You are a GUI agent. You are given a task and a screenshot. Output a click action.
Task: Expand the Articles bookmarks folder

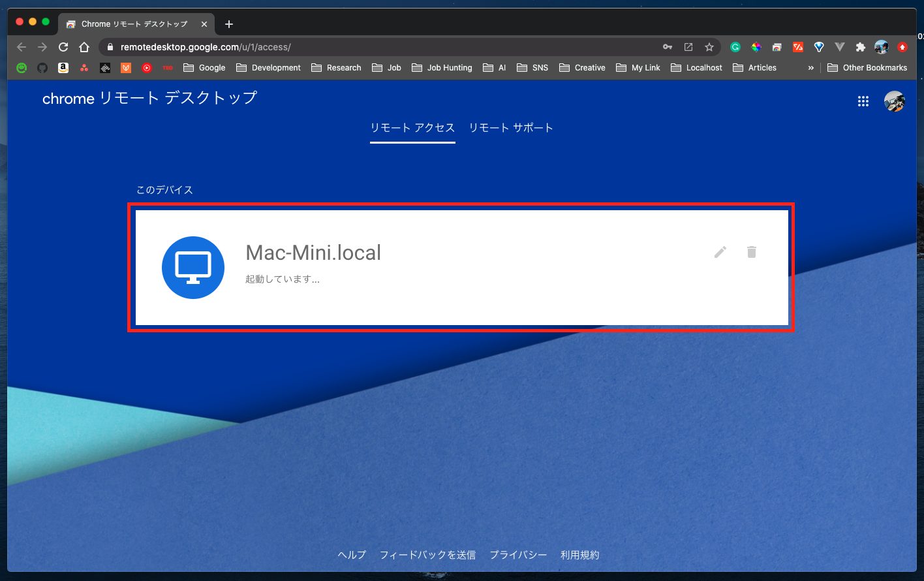tap(754, 67)
